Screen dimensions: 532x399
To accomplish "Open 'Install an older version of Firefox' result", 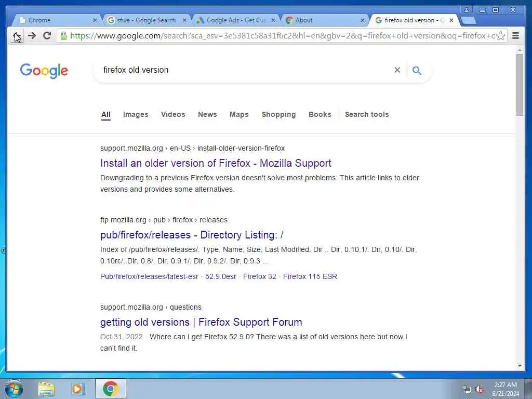I will pyautogui.click(x=216, y=163).
